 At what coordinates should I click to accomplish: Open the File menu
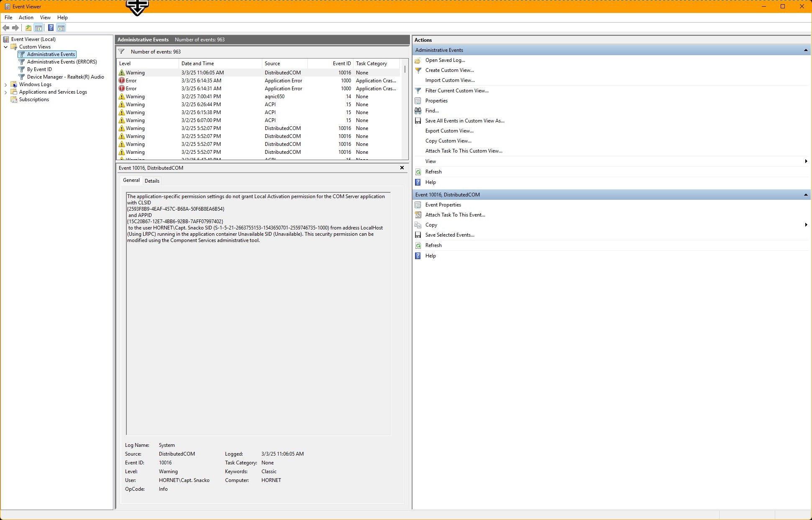click(8, 18)
